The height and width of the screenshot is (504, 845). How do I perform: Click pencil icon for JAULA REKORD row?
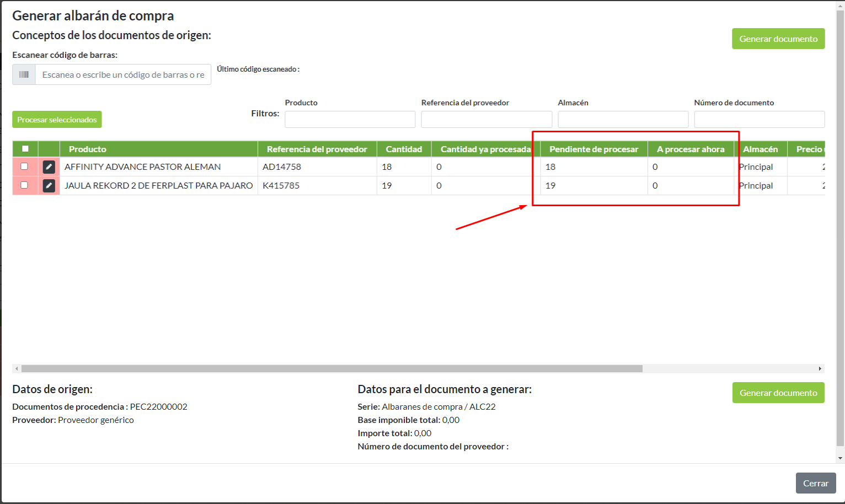(49, 186)
